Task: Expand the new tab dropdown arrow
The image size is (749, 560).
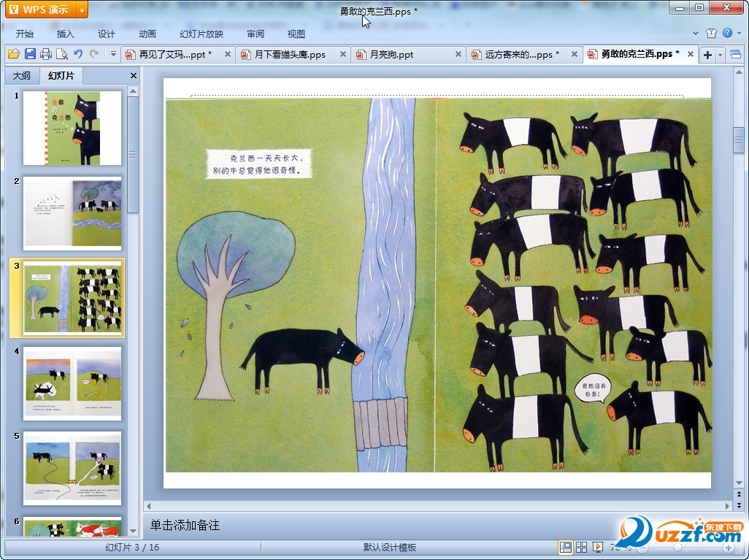Action: [720, 55]
